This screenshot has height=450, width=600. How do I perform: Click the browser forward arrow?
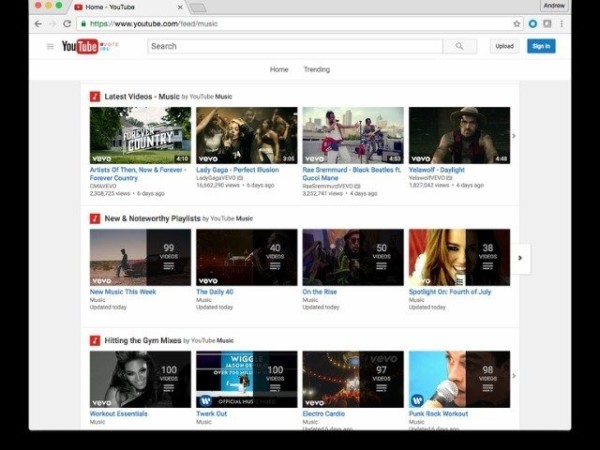pos(53,24)
